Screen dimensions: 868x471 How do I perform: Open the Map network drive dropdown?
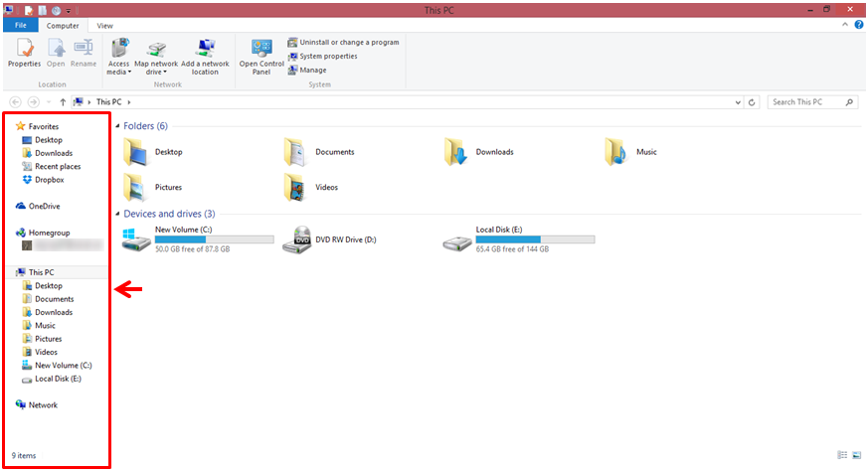pyautogui.click(x=156, y=57)
